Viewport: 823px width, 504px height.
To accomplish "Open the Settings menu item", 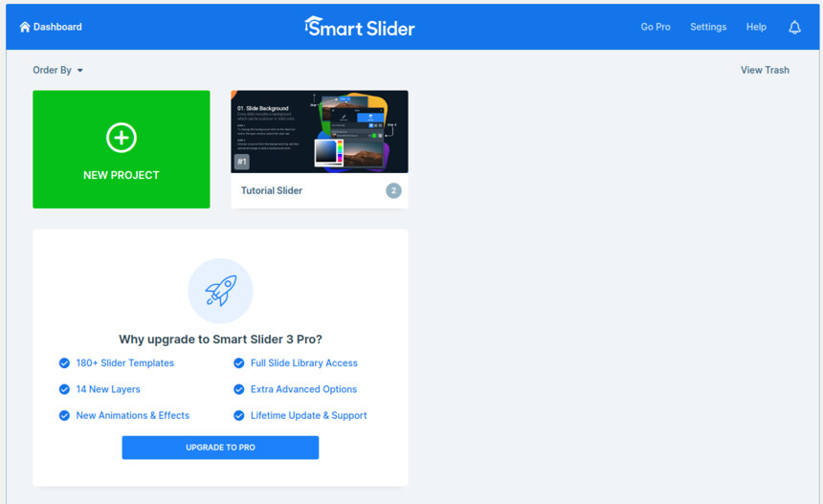I will (x=708, y=27).
